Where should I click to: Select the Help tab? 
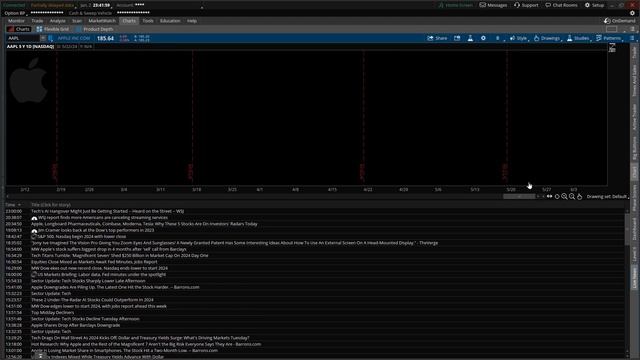coord(192,20)
